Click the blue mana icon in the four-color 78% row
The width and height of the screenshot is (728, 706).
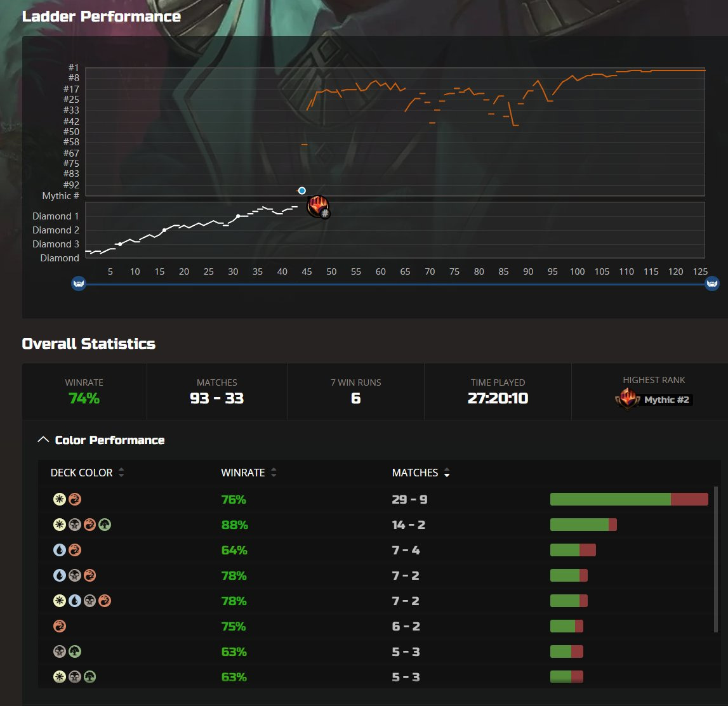pos(74,601)
